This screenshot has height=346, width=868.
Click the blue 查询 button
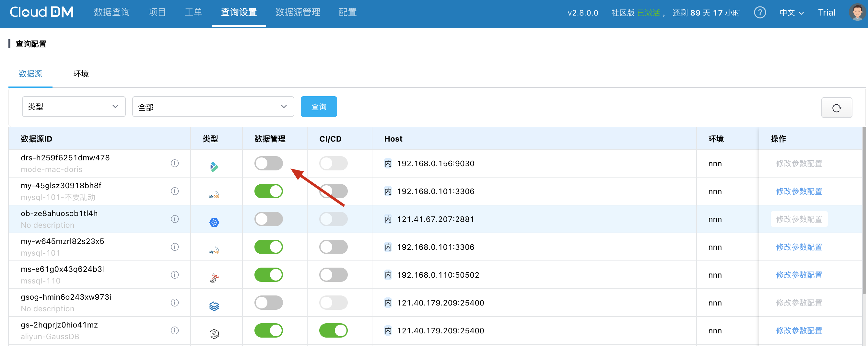[x=318, y=107]
